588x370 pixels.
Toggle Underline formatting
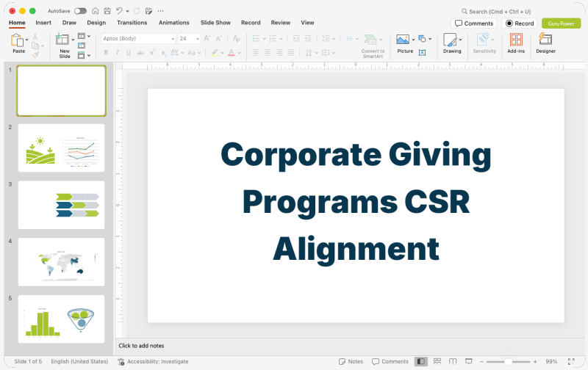128,53
